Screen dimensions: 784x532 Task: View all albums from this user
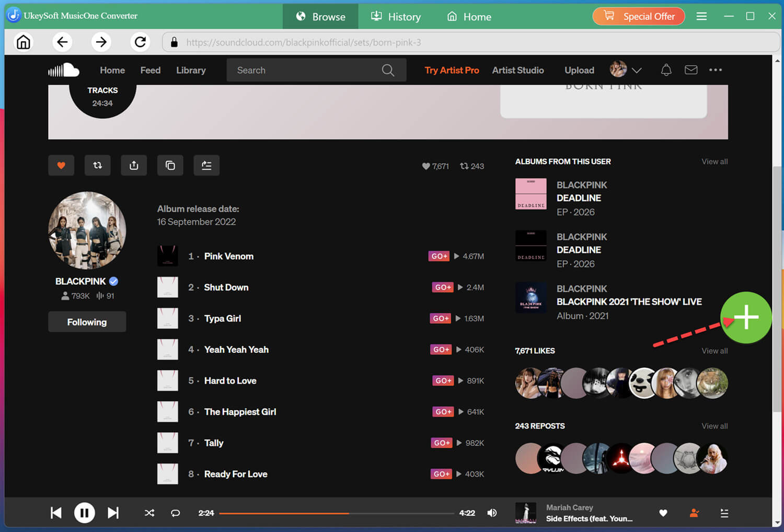pos(714,161)
